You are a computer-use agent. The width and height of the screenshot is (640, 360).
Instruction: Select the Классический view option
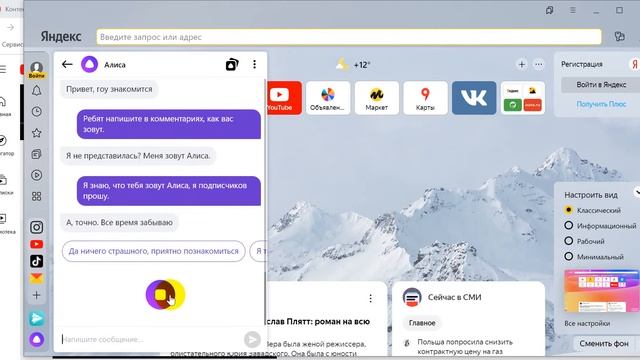pyautogui.click(x=593, y=210)
